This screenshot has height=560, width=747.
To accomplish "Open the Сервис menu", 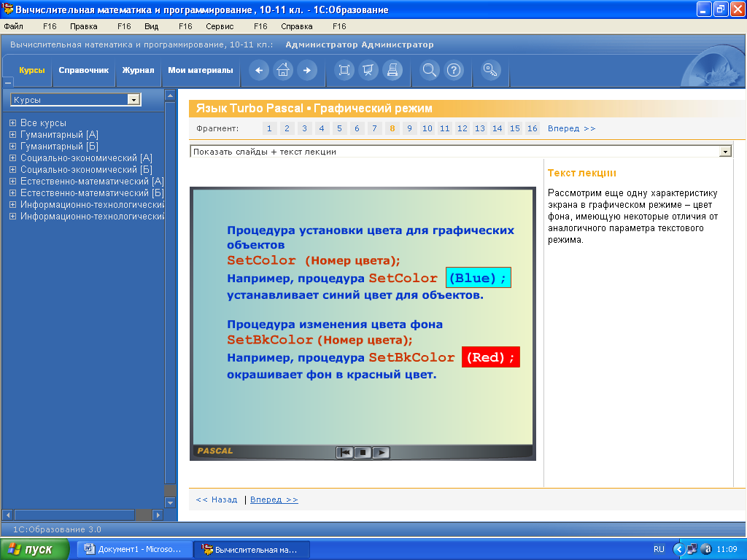I will (x=220, y=26).
